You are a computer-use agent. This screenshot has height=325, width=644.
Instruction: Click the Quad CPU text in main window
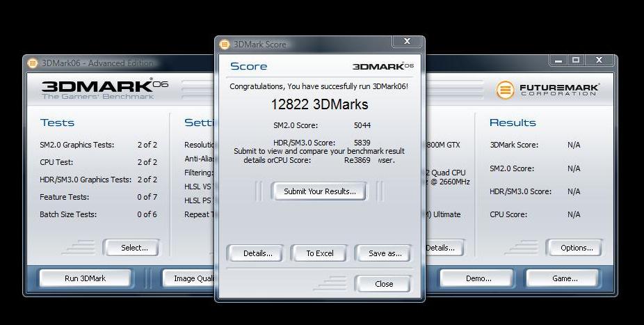pyautogui.click(x=445, y=173)
